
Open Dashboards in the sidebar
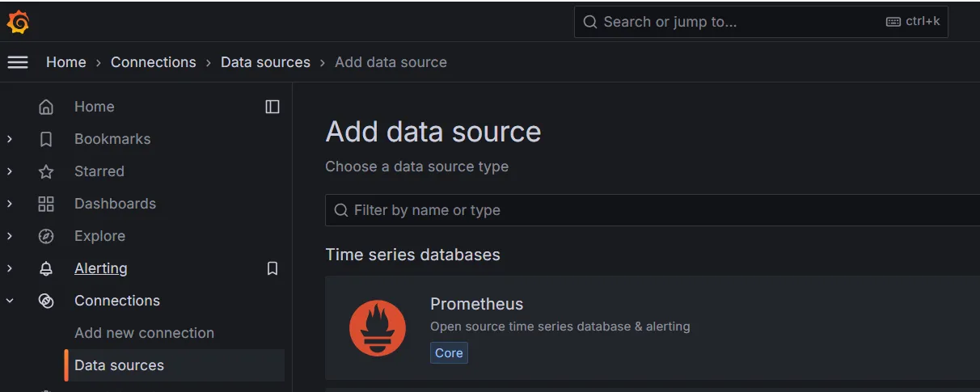[x=115, y=204]
